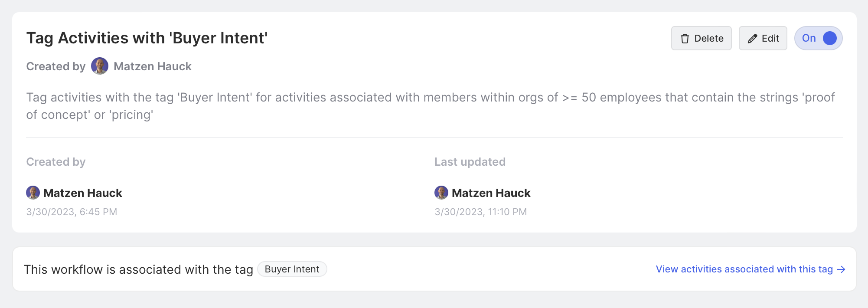868x308 pixels.
Task: Click the 11:10 PM last updated timestamp
Action: coord(480,212)
